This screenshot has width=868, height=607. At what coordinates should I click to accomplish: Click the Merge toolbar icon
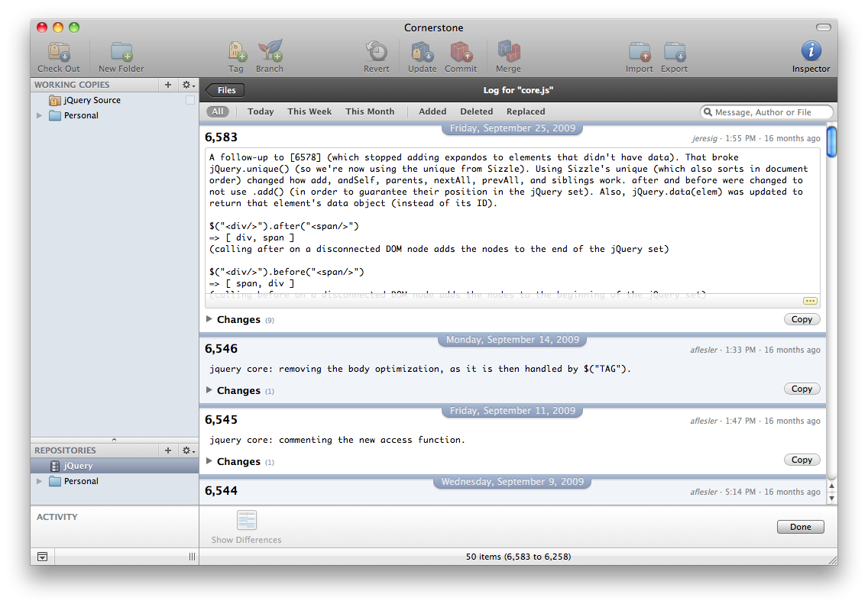point(508,52)
